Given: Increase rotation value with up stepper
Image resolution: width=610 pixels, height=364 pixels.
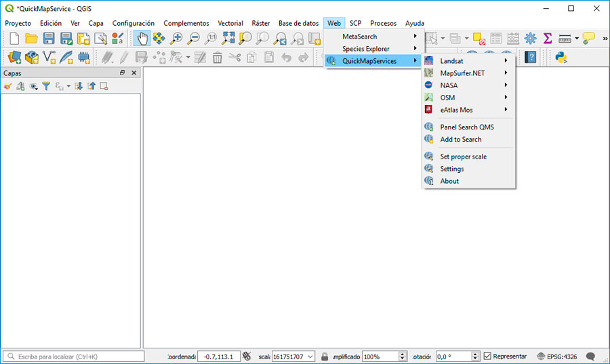Looking at the screenshot, I should (475, 354).
